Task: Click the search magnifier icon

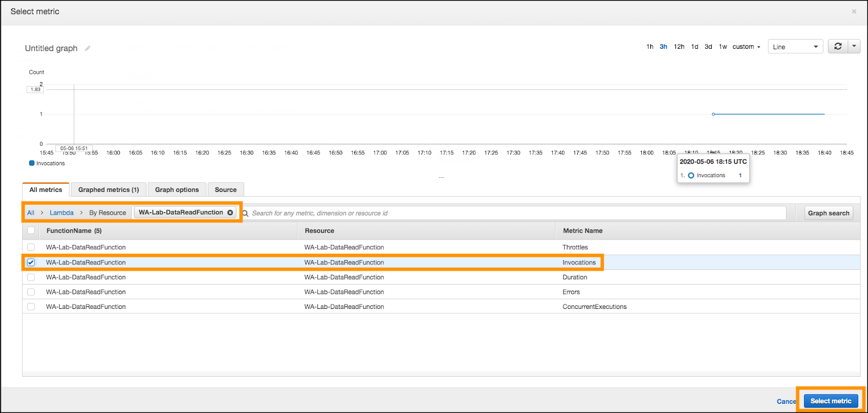Action: (x=245, y=214)
